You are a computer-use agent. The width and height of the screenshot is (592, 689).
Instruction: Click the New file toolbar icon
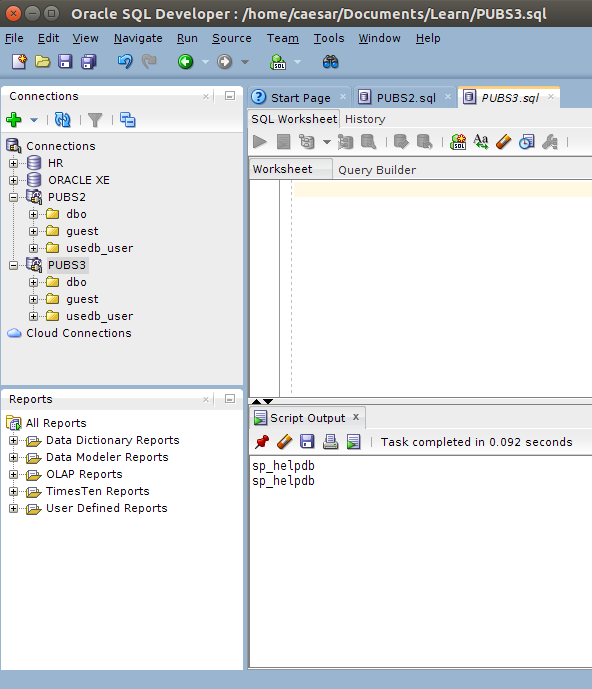(x=19, y=62)
